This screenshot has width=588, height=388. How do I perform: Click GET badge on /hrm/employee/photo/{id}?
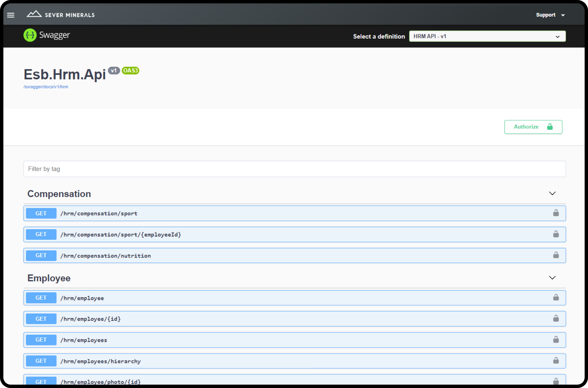pos(41,381)
